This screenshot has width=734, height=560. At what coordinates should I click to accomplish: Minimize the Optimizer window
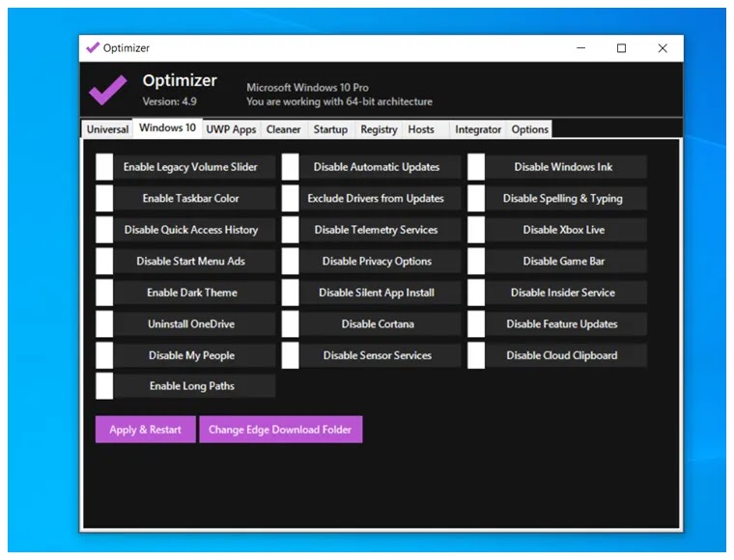pyautogui.click(x=581, y=47)
